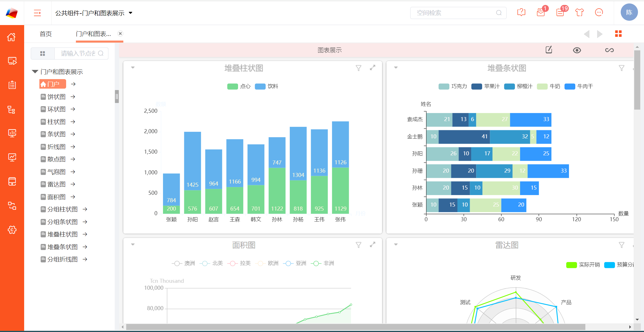Open the line chart monitor sidebar icon
Viewport: 644px width, 332px height.
pyautogui.click(x=12, y=157)
